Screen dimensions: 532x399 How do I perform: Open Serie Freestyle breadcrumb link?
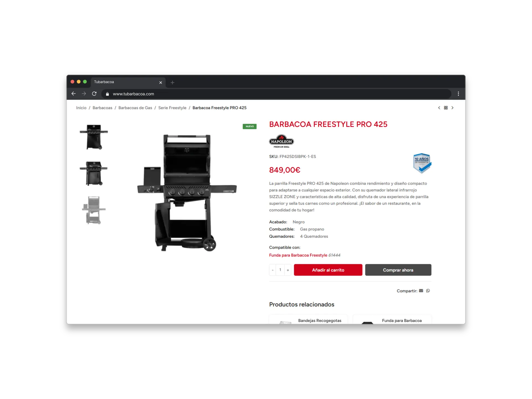(172, 108)
